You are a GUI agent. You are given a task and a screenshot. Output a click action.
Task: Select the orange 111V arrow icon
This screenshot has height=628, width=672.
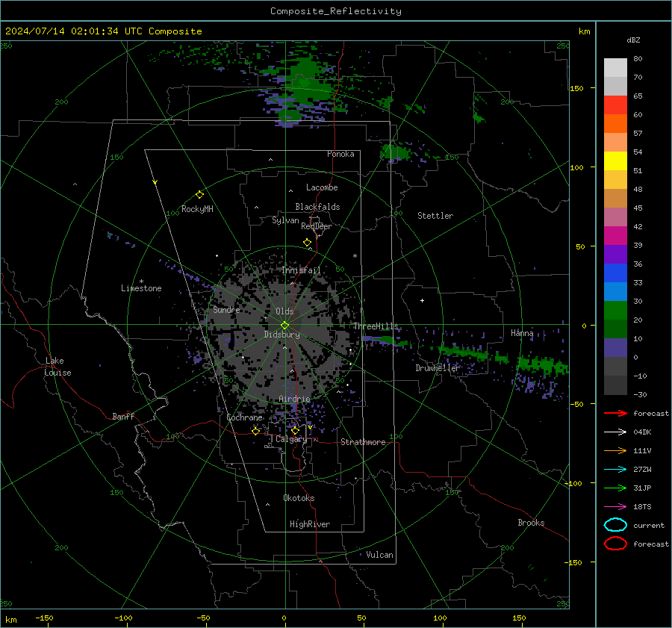[x=615, y=450]
